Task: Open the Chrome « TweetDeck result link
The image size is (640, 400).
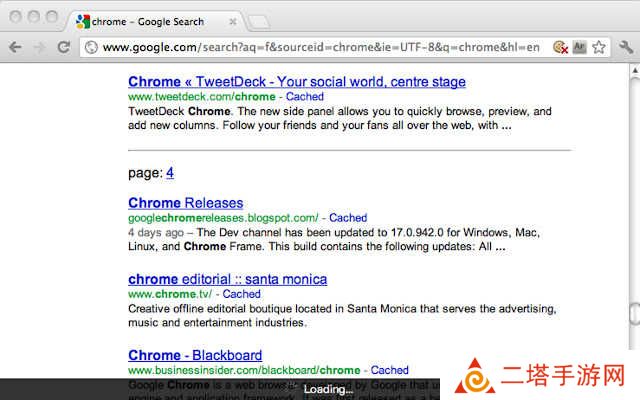Action: (297, 82)
